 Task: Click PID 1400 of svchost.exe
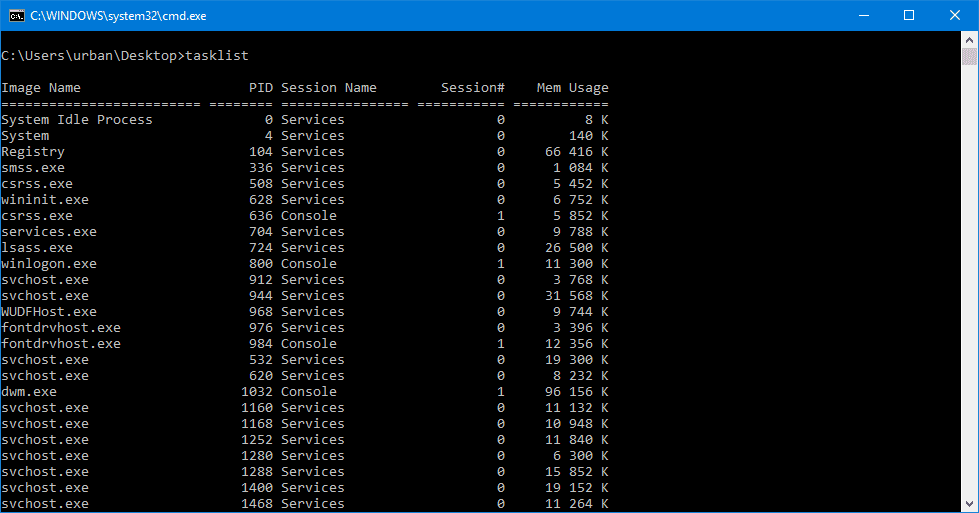pyautogui.click(x=257, y=488)
